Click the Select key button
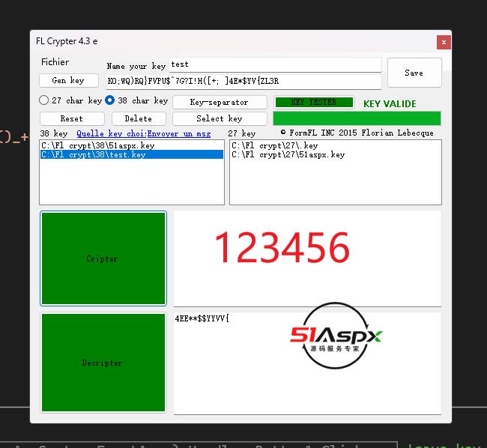This screenshot has width=487, height=448. click(220, 118)
